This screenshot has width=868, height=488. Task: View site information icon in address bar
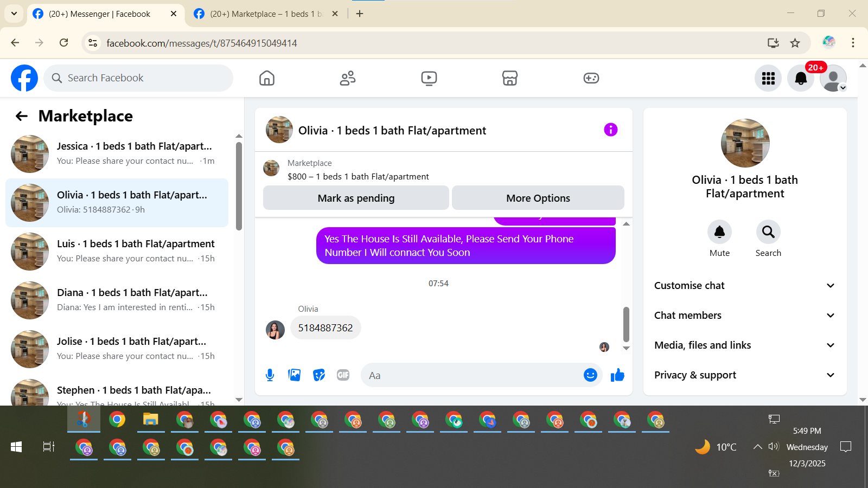(93, 43)
